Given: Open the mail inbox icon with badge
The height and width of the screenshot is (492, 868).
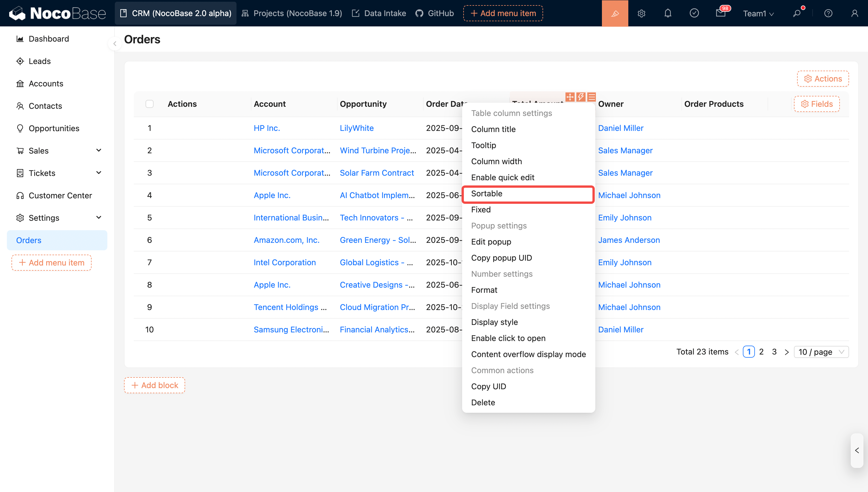Looking at the screenshot, I should click(x=720, y=13).
